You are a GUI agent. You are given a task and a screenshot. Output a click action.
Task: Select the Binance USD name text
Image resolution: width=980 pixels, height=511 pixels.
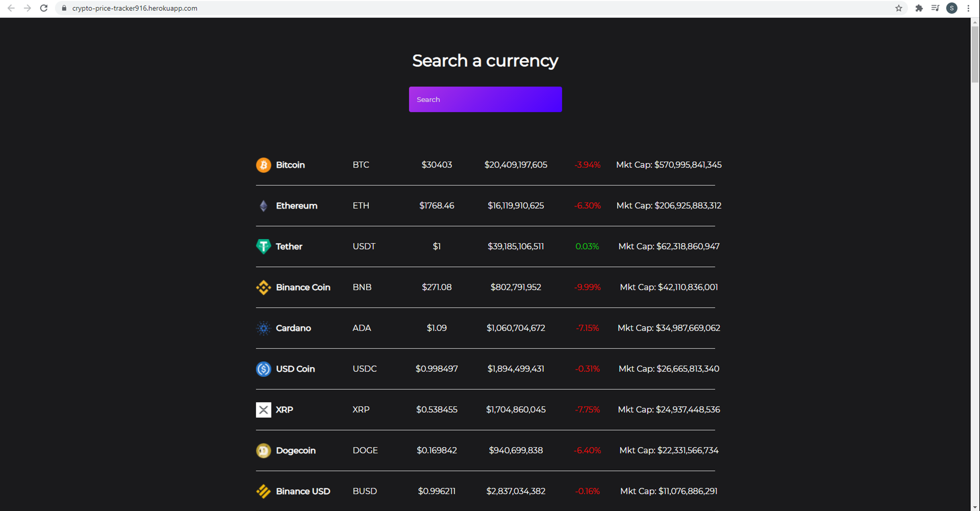tap(303, 491)
